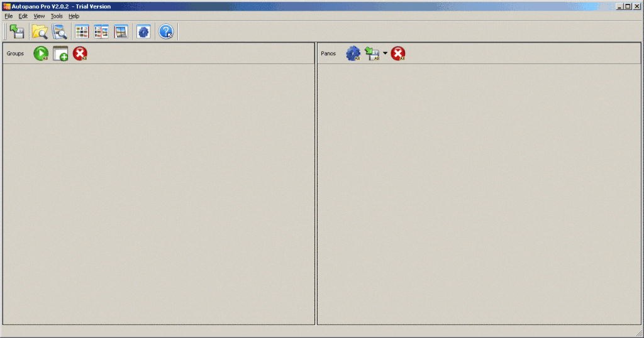The height and width of the screenshot is (338, 644).
Task: Click the What's This help icon
Action: (x=166, y=31)
